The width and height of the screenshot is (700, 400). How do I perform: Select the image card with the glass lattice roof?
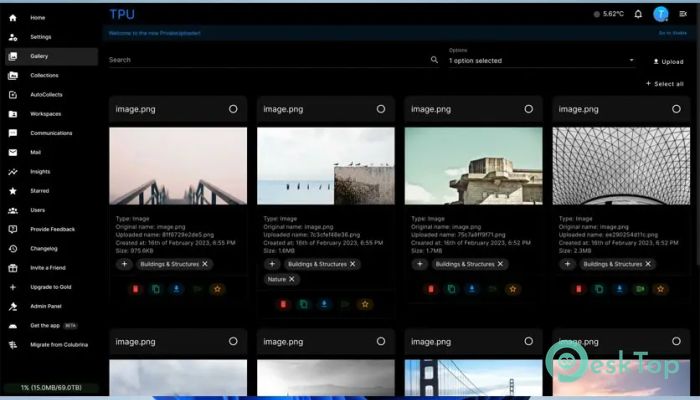pyautogui.click(x=676, y=109)
